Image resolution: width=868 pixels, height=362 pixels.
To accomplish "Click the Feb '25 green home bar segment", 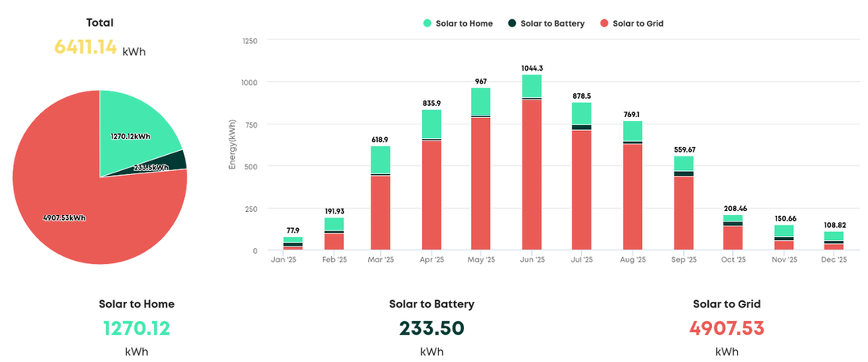I will point(334,224).
